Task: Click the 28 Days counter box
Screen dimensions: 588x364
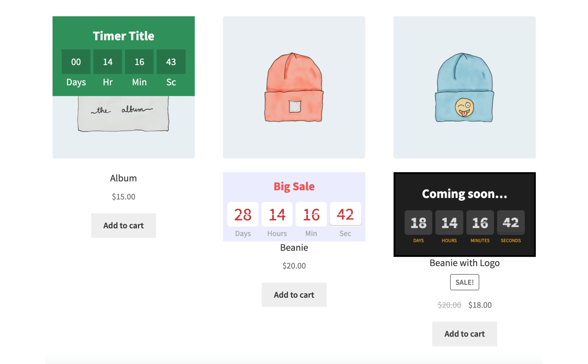Action: [243, 214]
